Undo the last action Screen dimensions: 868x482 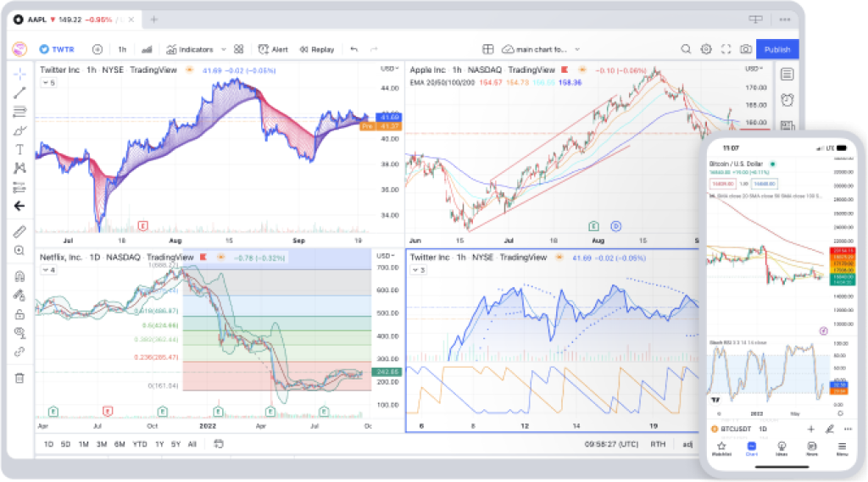point(354,49)
